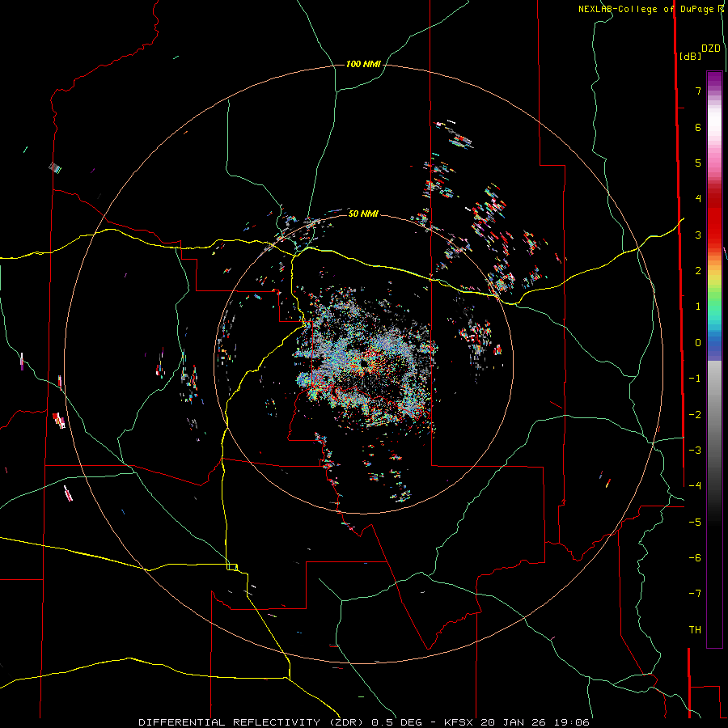Image resolution: width=728 pixels, height=728 pixels.
Task: Click the ZDR color scale bar
Action: (x=714, y=359)
